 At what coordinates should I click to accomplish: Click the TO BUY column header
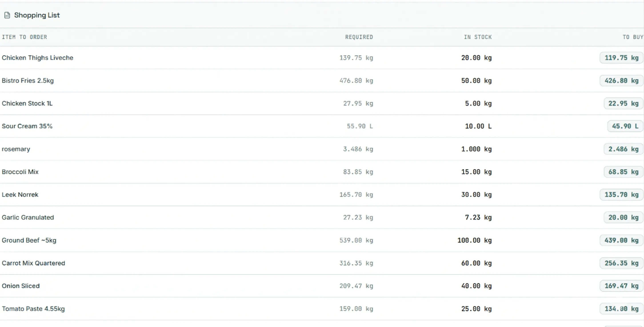click(632, 37)
